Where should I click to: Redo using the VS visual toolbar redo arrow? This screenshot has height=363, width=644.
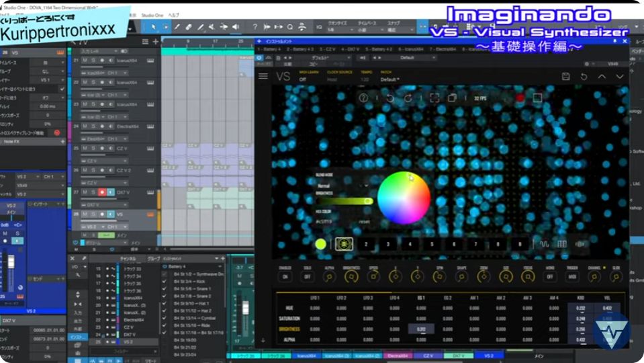[408, 98]
